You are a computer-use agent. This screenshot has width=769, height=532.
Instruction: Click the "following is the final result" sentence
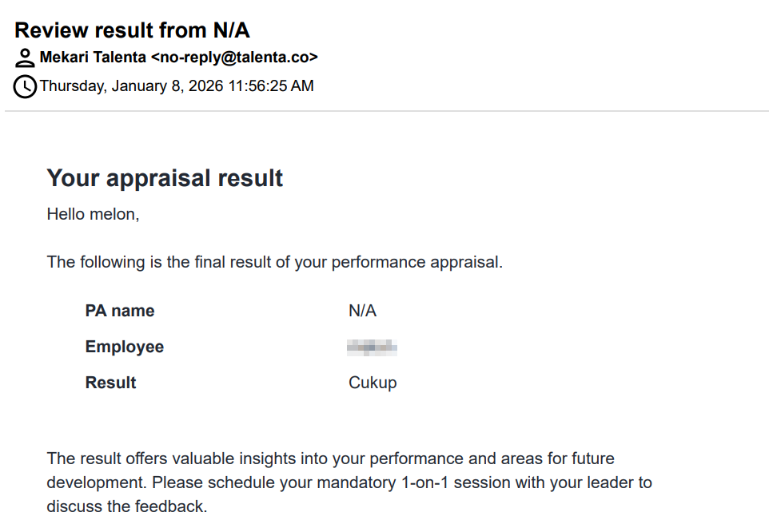[274, 262]
